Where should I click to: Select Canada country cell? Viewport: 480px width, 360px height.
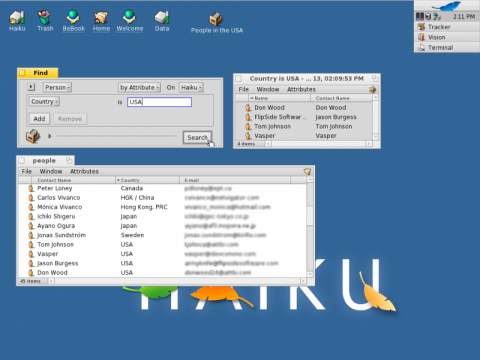[132, 188]
